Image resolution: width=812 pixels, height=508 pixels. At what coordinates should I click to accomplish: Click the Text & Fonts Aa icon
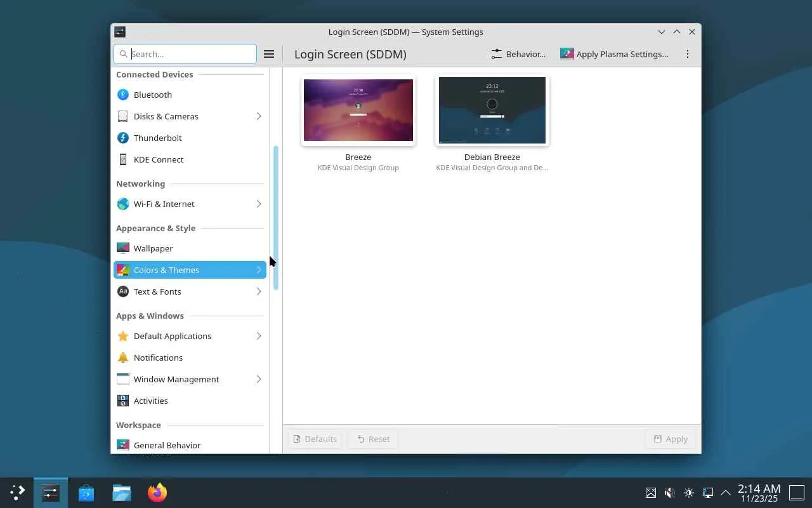click(x=123, y=291)
